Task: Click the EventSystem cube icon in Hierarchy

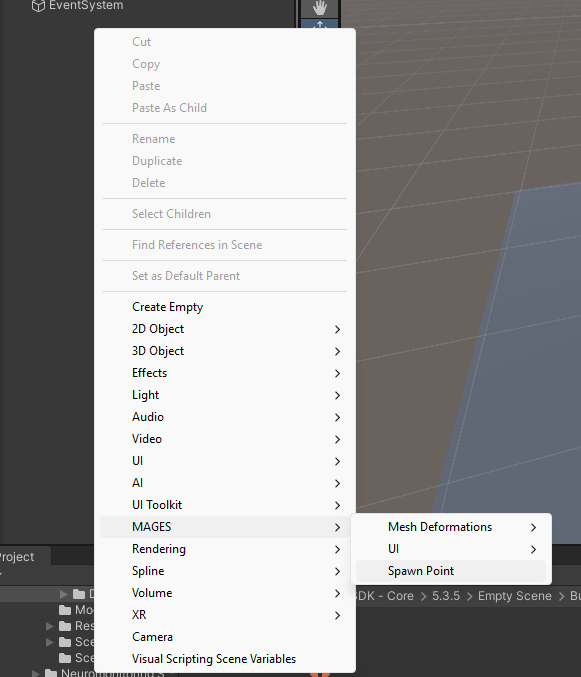Action: (38, 6)
